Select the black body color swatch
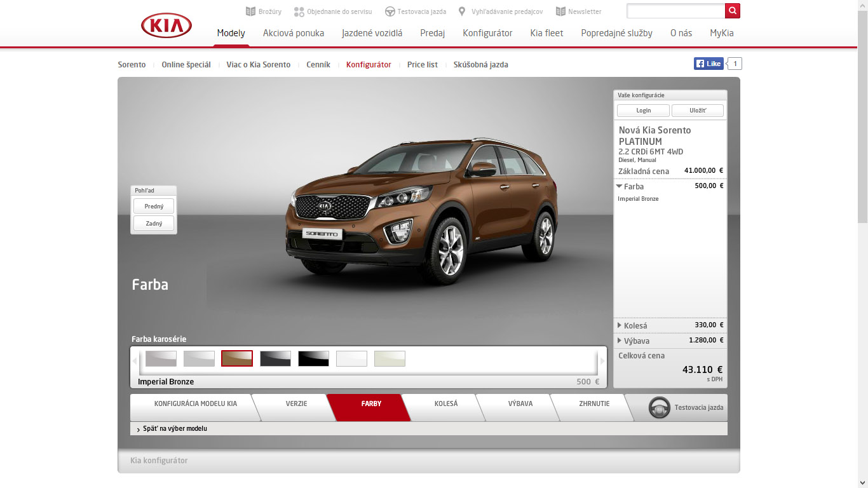This screenshot has width=868, height=488. click(x=313, y=359)
